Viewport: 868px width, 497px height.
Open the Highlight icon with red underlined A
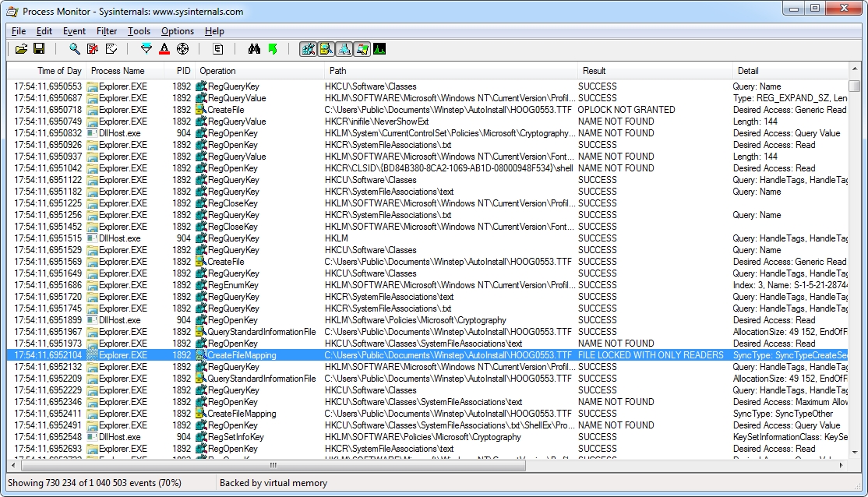point(164,49)
